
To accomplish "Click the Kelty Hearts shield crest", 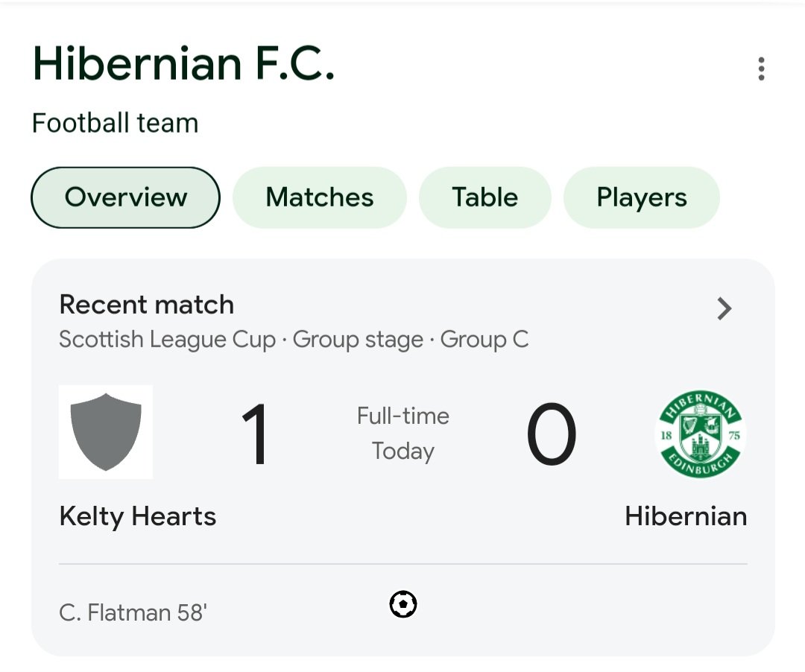I will 106,432.
